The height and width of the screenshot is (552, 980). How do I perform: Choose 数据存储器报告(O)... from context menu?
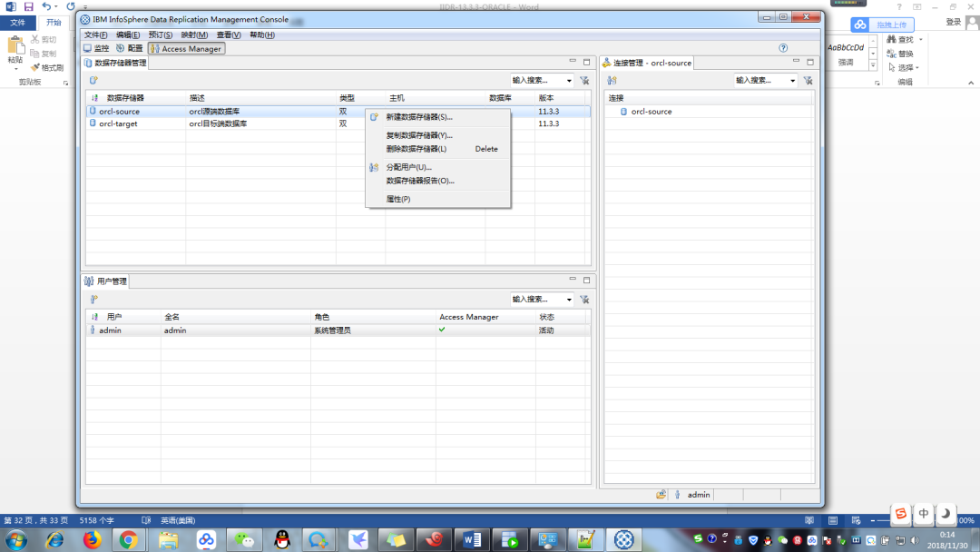coord(438,181)
